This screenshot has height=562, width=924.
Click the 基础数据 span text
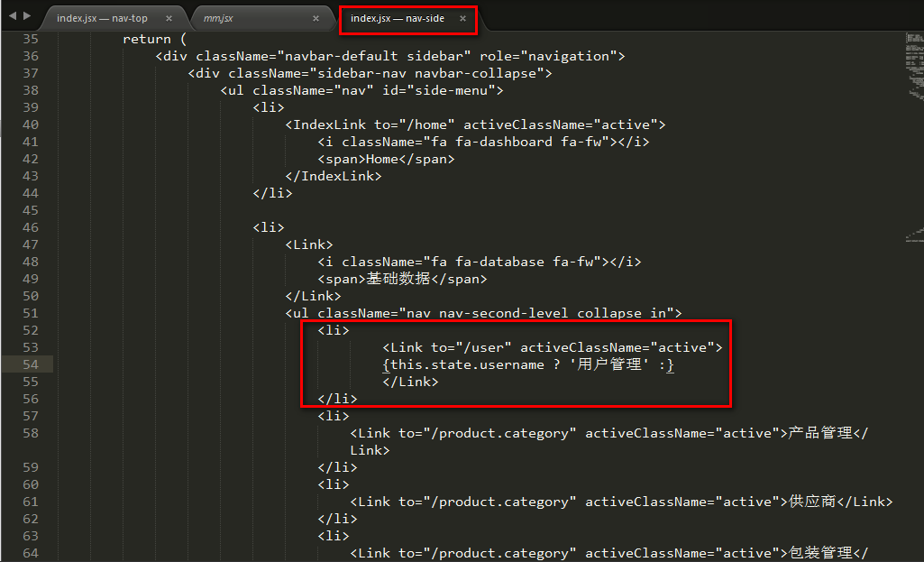(398, 279)
